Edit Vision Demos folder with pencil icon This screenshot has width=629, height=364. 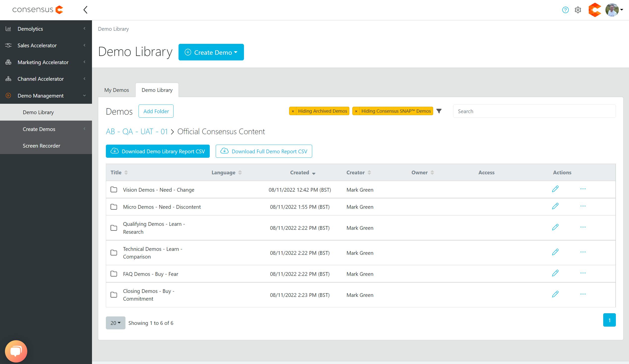coord(555,189)
